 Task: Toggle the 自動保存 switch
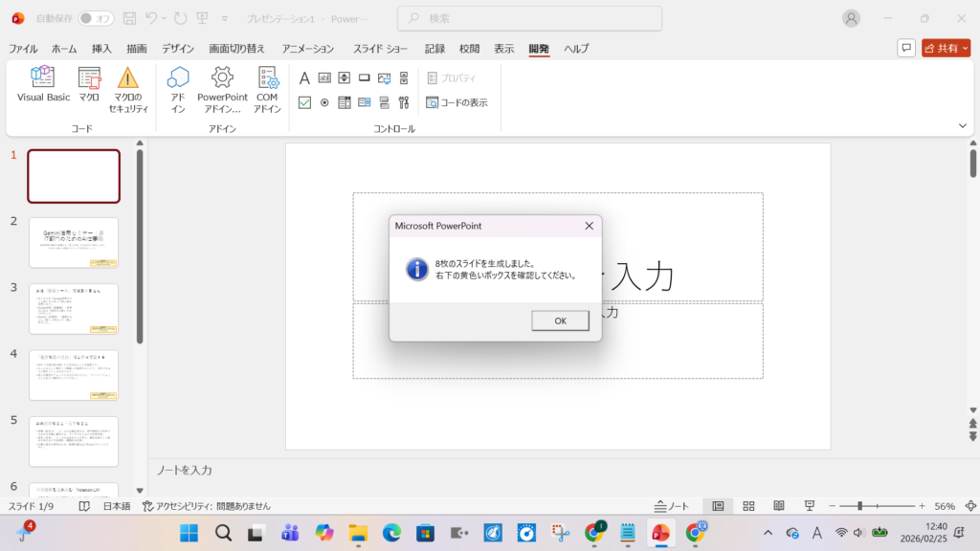click(x=95, y=18)
